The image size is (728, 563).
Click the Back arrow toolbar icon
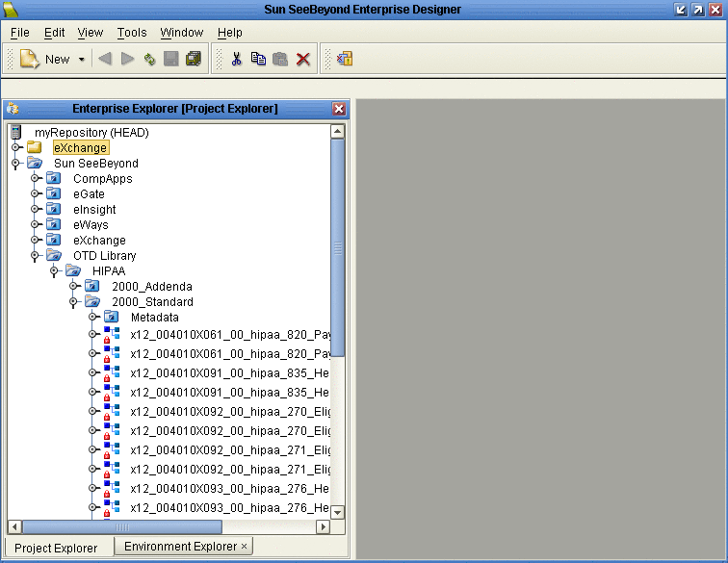(105, 59)
